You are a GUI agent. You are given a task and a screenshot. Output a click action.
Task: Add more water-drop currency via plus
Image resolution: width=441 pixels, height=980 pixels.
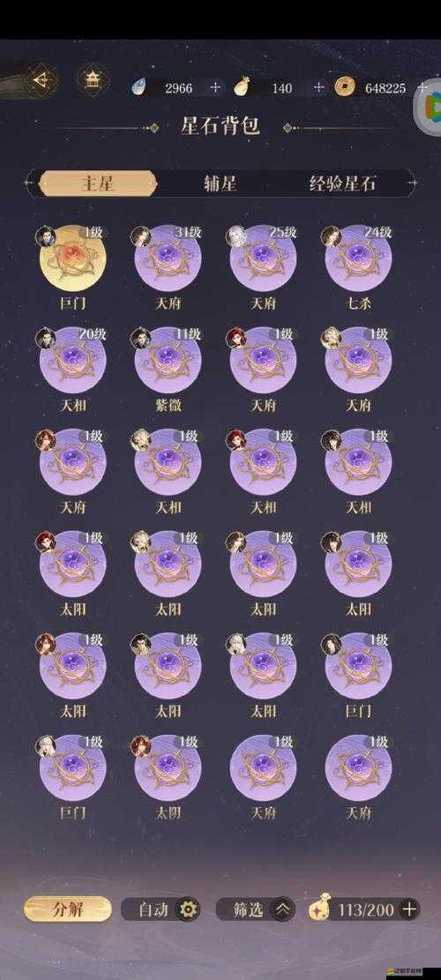coord(215,88)
